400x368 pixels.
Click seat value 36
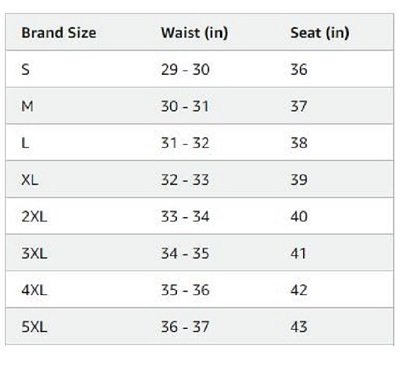click(299, 69)
